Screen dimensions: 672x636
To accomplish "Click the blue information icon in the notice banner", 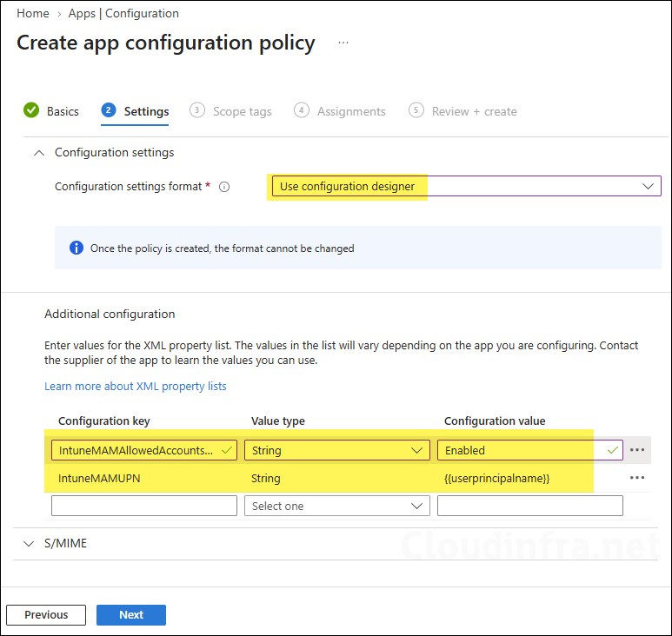I will pos(77,248).
